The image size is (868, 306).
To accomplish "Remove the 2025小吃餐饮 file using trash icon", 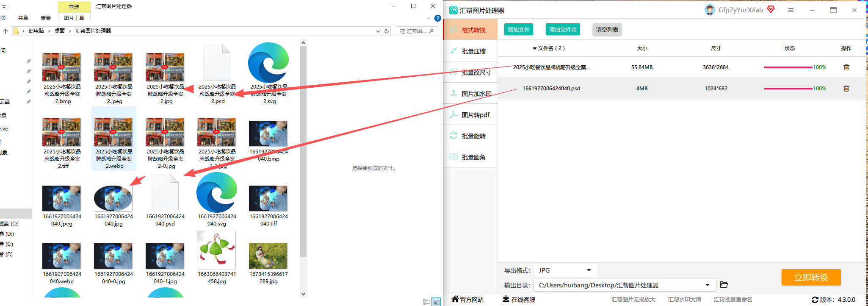I will [846, 67].
